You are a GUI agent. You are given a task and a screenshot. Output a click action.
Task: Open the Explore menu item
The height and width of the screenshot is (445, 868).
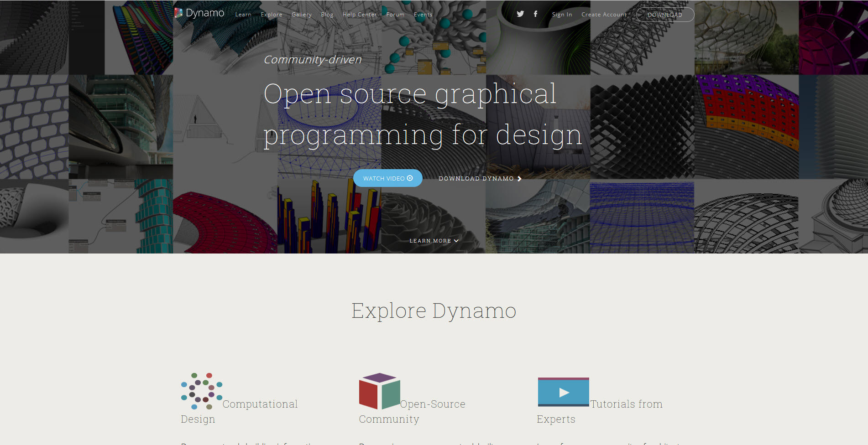[x=271, y=15]
